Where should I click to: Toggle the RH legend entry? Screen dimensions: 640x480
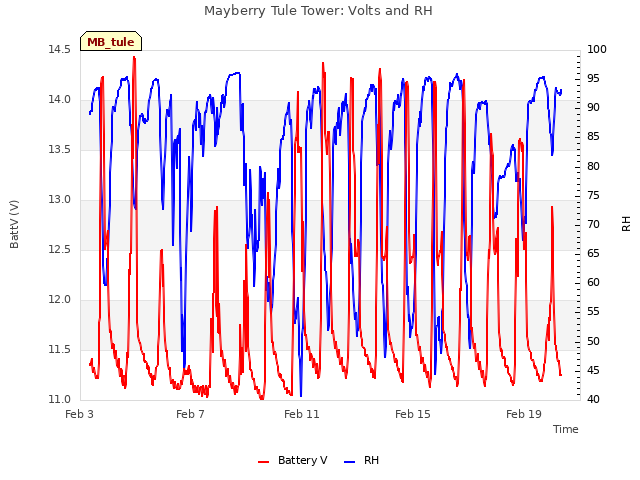point(362,460)
